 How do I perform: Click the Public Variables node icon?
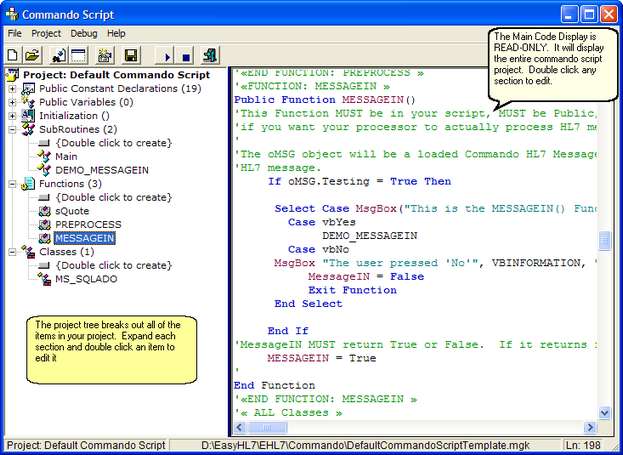pos(28,102)
